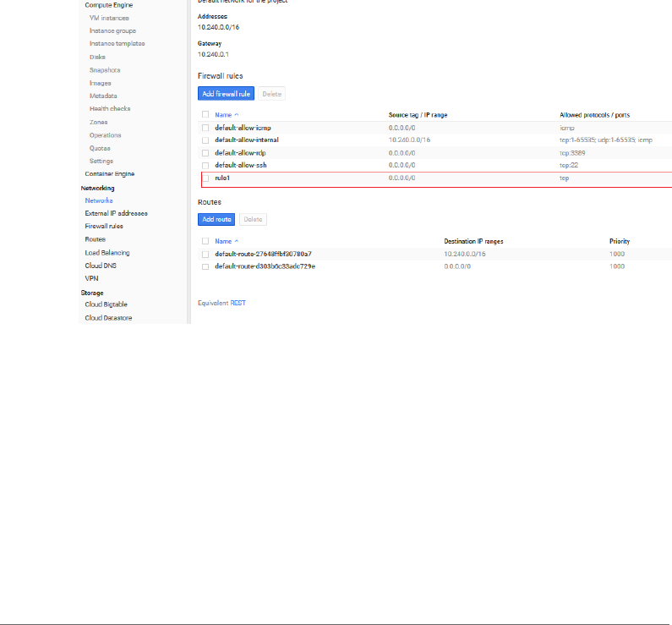Open Firewall rules in the sidebar

tap(104, 226)
